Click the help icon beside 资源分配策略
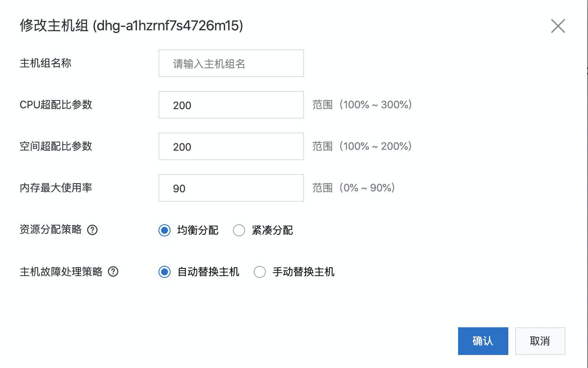Screen dimensions: 588x368 (92, 230)
